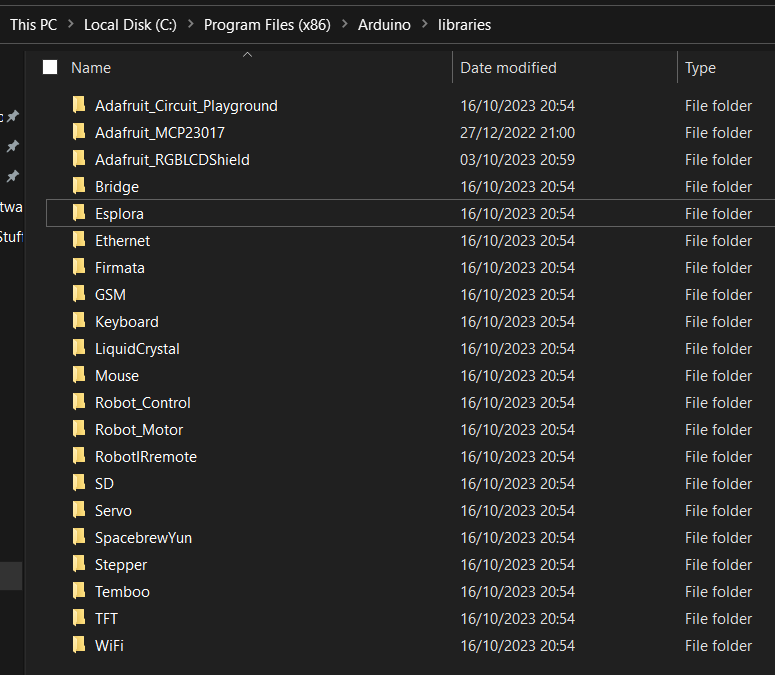Select the Esplora folder name
Viewport: 775px width, 675px height.
(119, 214)
